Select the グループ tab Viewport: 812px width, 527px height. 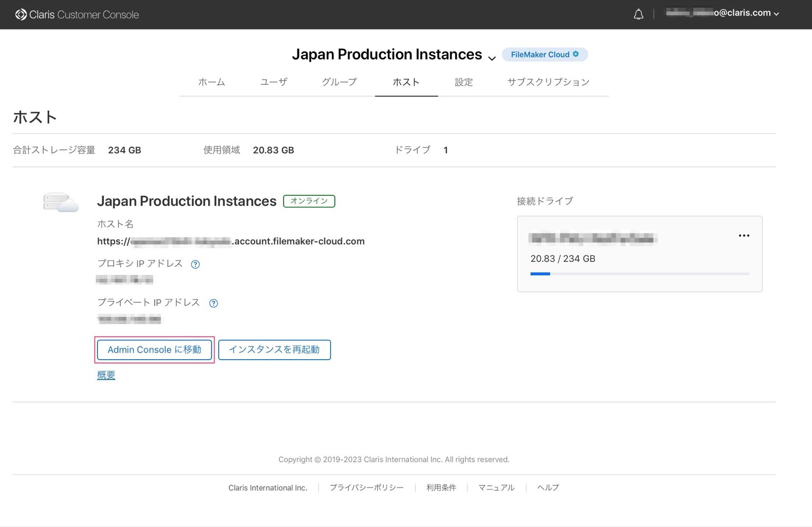click(x=339, y=82)
